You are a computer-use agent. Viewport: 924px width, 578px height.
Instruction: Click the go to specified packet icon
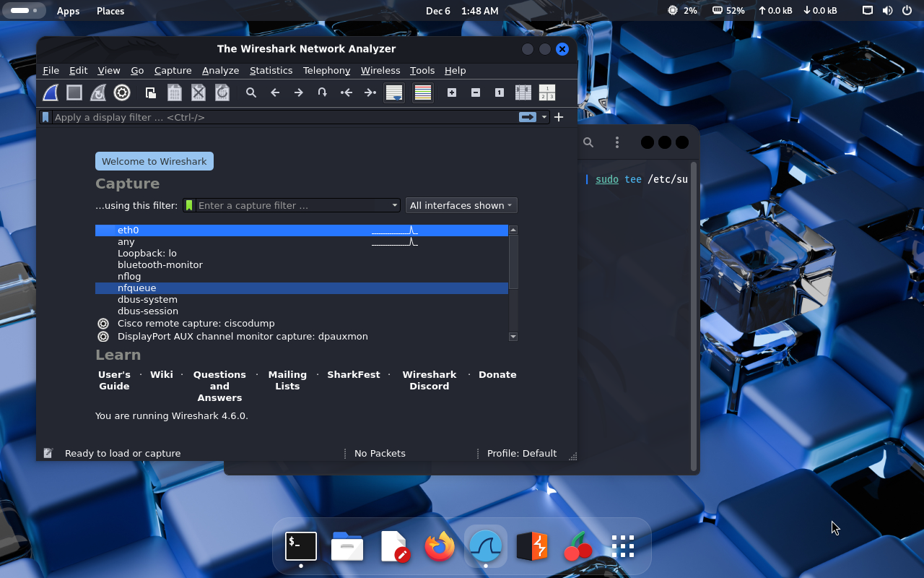tap(322, 92)
